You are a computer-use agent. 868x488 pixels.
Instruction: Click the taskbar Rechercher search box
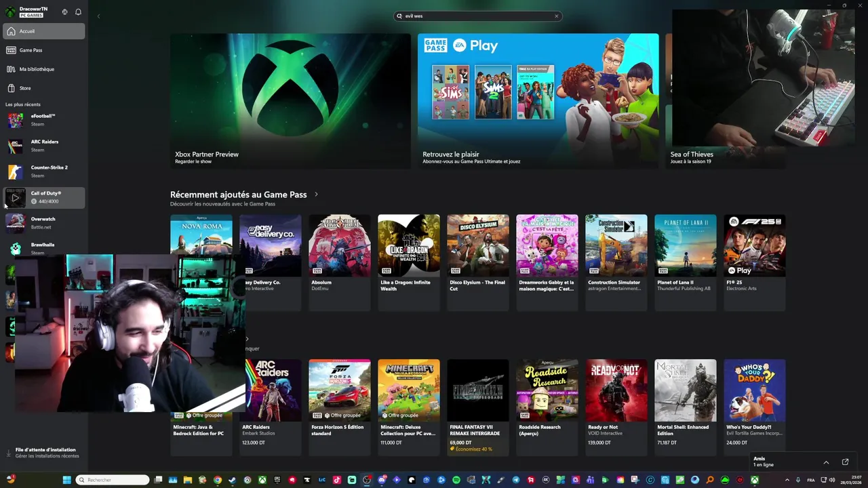[x=113, y=480]
